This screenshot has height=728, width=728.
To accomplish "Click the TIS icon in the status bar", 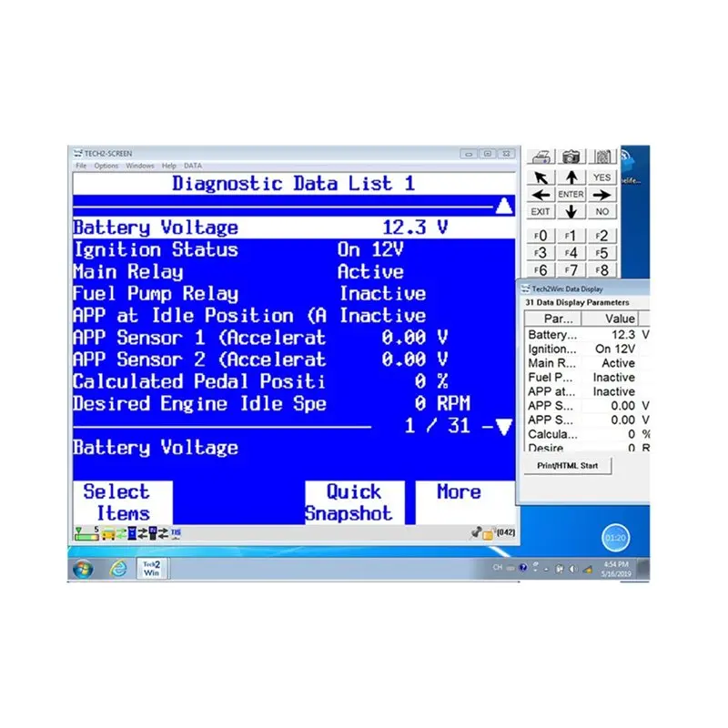I will (174, 531).
